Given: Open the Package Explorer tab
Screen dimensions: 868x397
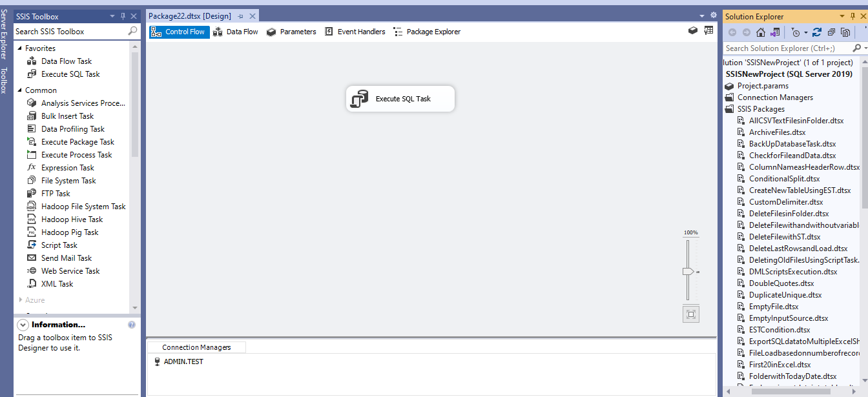Looking at the screenshot, I should pos(427,32).
